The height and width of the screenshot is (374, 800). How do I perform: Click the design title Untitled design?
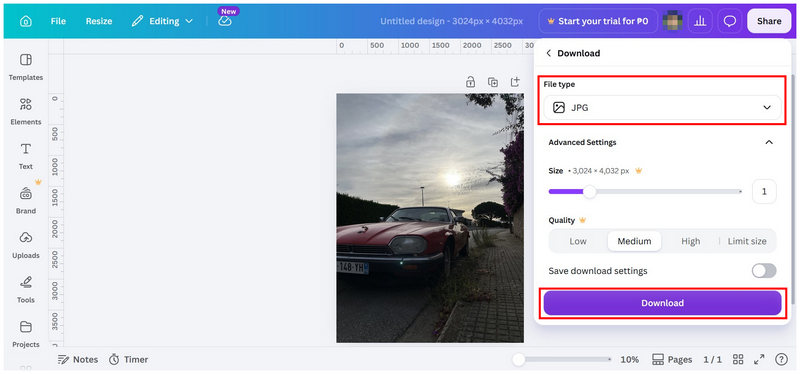(452, 21)
